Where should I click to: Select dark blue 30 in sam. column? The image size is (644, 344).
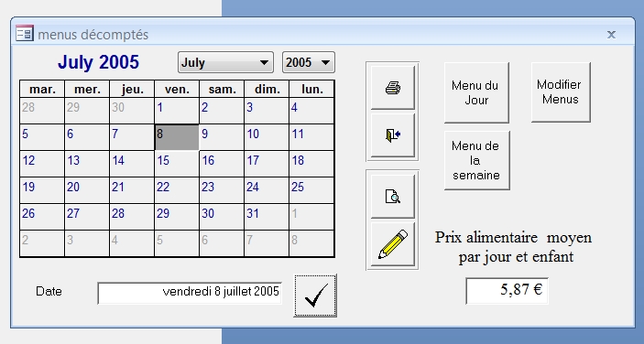(x=222, y=217)
